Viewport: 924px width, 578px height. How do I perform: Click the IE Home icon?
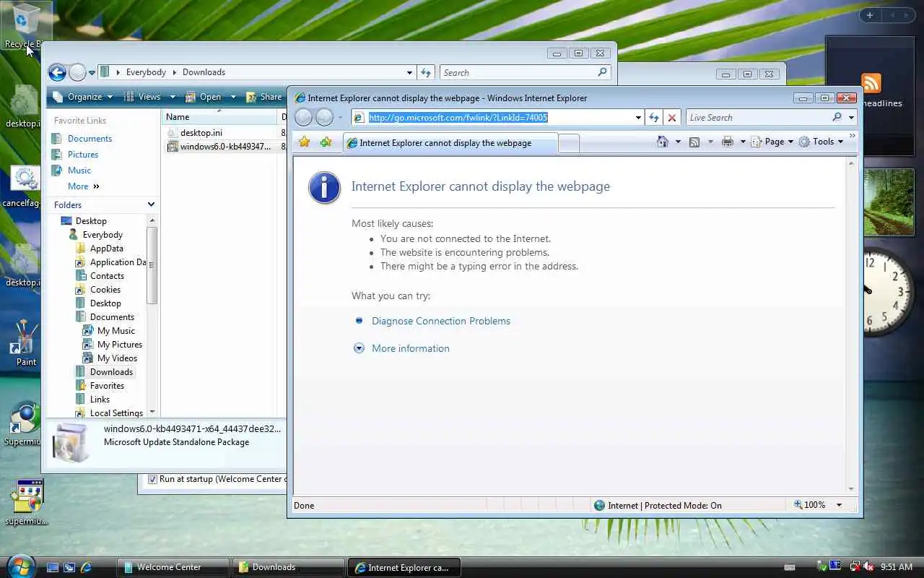pyautogui.click(x=663, y=142)
